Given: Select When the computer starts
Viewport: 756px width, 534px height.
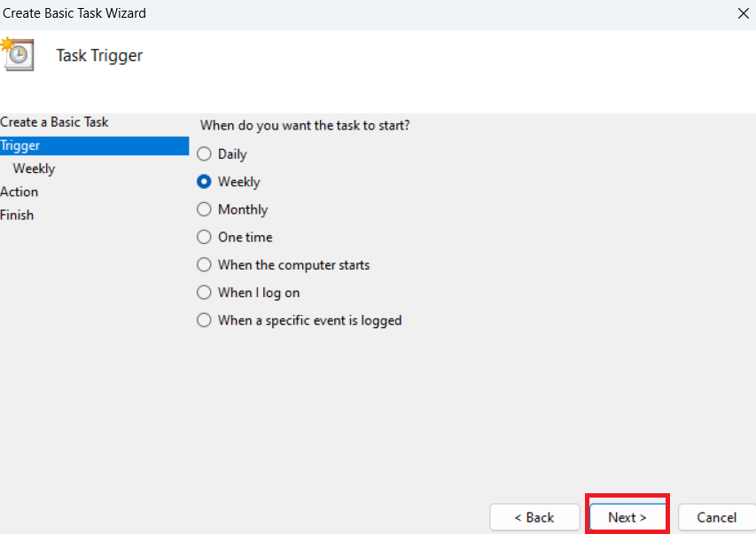Looking at the screenshot, I should (x=205, y=265).
